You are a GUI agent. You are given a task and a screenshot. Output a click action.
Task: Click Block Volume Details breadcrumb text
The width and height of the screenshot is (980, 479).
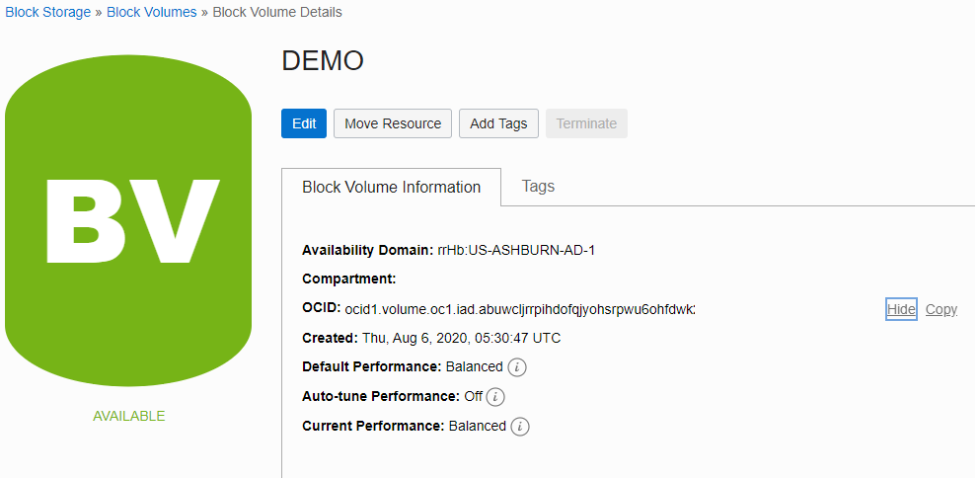tap(277, 12)
